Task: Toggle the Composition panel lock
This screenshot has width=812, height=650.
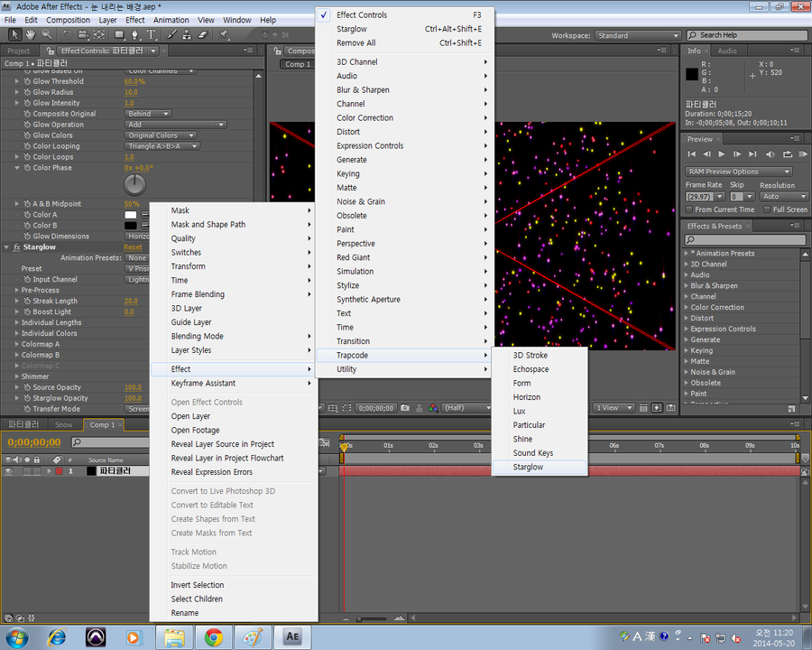Action: [x=278, y=51]
